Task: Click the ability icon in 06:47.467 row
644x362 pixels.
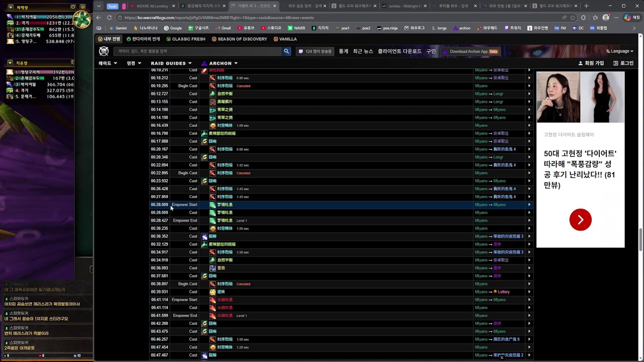Action: [204, 355]
